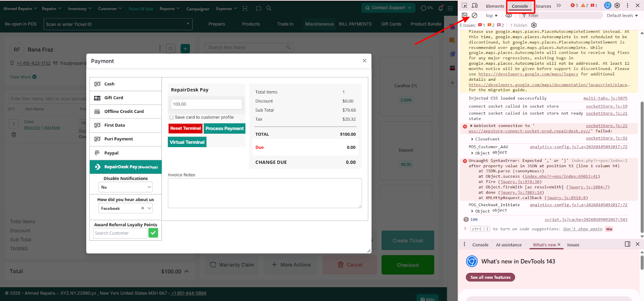Screen dimensions: 644x301
Task: Open DevTools customize three-dot menu
Action: 627,6
